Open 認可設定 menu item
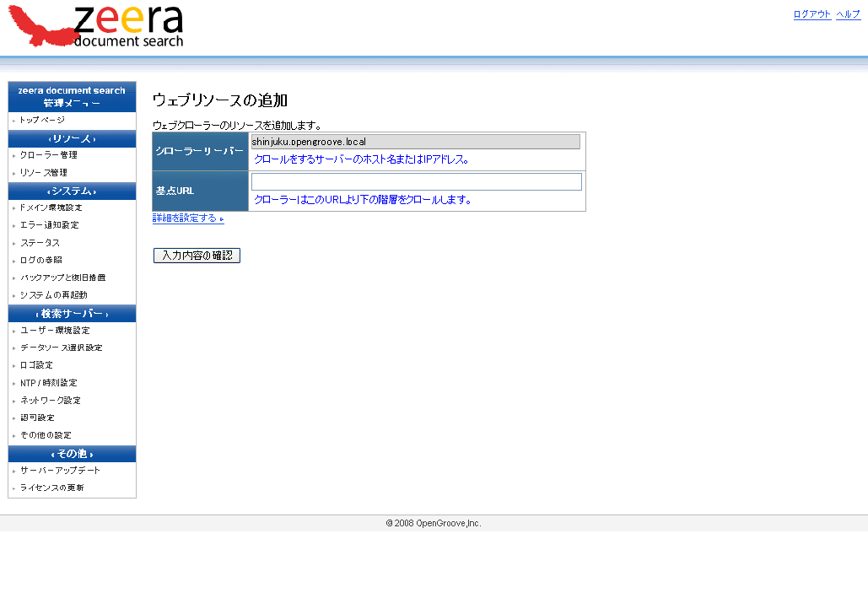 (37, 418)
